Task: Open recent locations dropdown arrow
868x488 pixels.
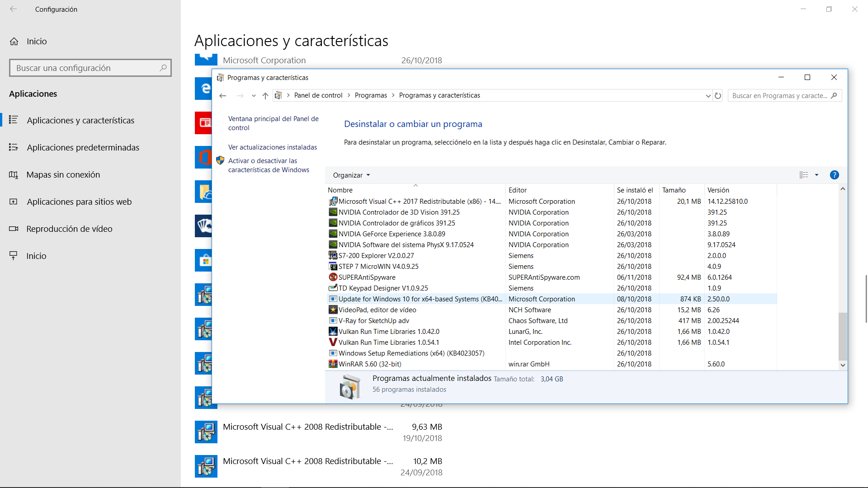Action: pos(254,96)
